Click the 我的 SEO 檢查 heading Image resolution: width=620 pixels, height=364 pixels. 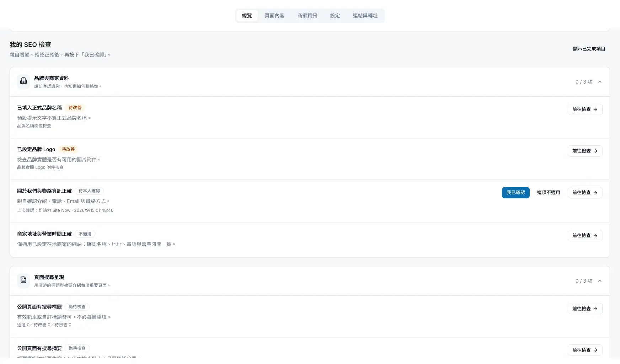pos(31,45)
